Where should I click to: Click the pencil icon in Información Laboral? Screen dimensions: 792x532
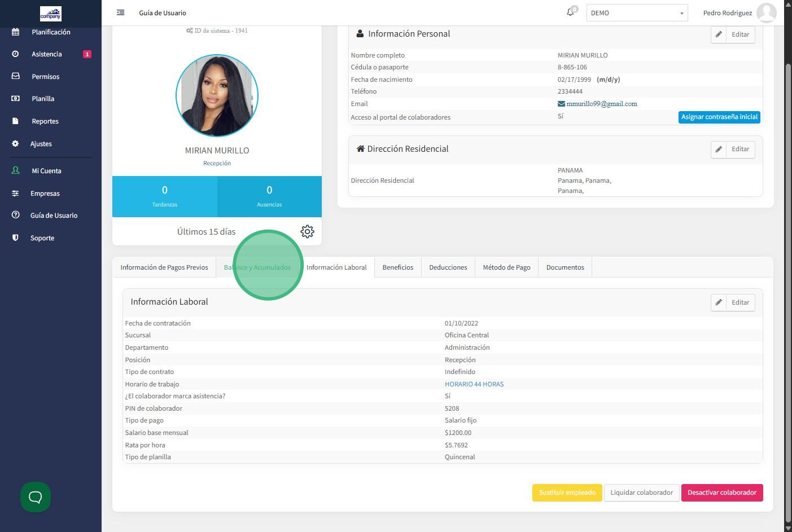[719, 302]
